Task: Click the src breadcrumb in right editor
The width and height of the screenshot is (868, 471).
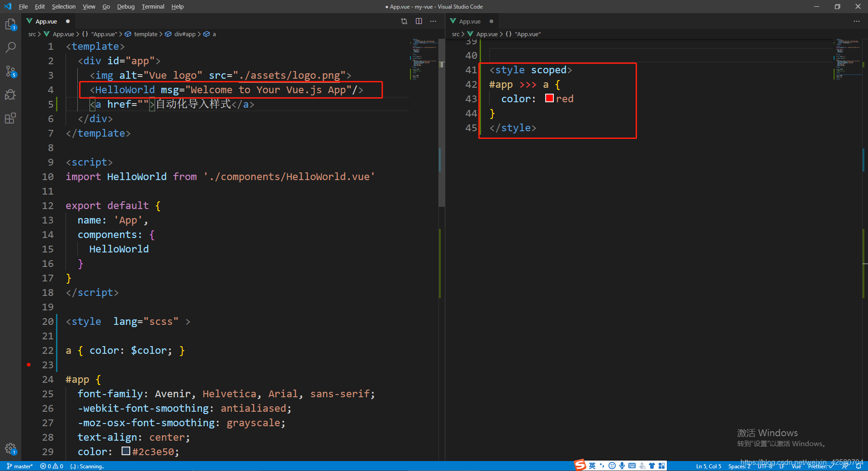Action: [456, 34]
